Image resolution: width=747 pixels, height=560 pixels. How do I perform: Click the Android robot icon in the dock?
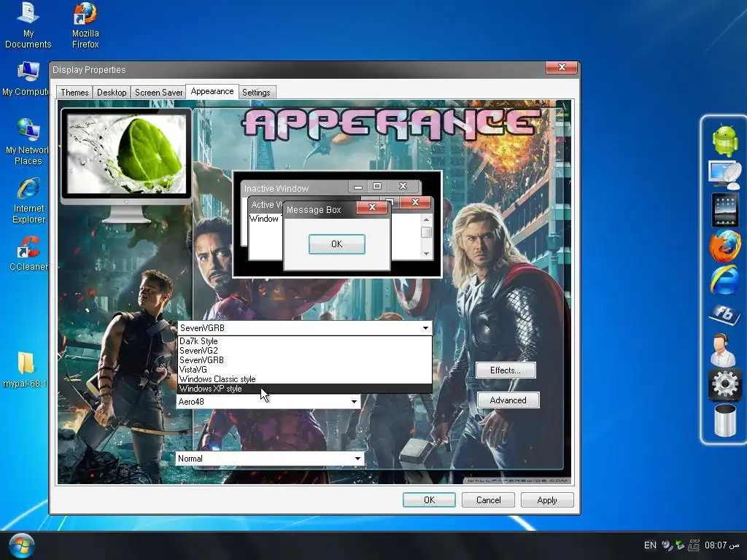point(724,141)
